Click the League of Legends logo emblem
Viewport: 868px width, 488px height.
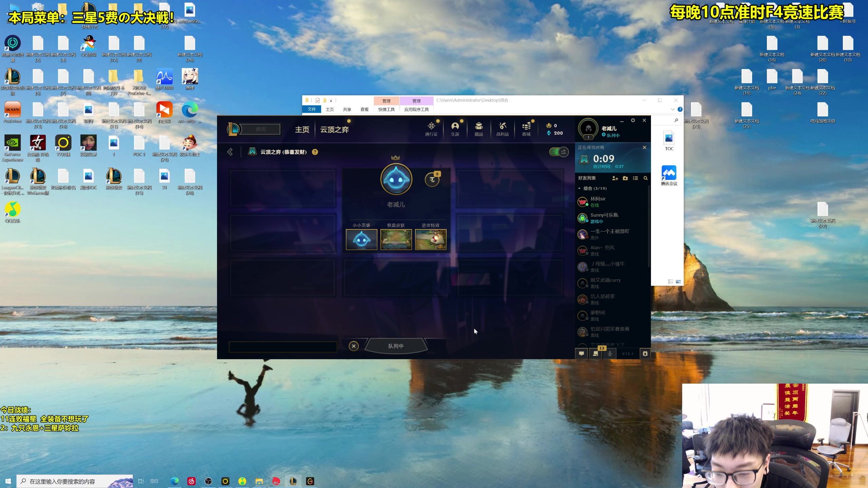point(234,129)
